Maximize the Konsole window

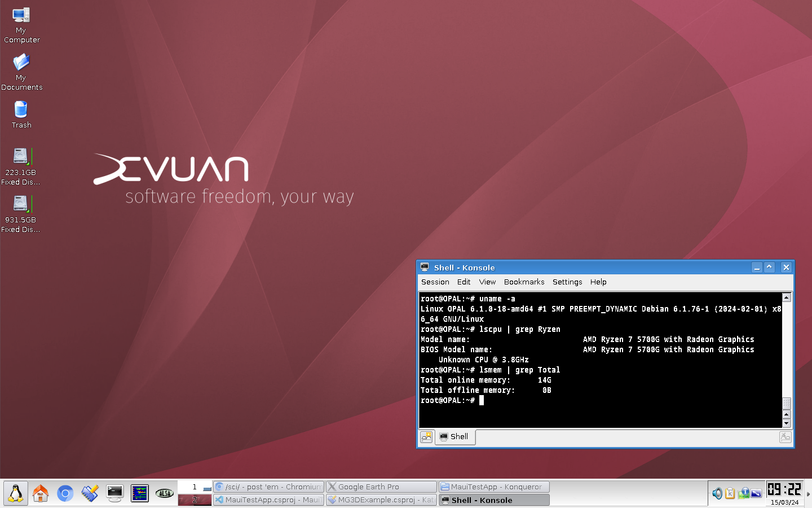coord(769,268)
